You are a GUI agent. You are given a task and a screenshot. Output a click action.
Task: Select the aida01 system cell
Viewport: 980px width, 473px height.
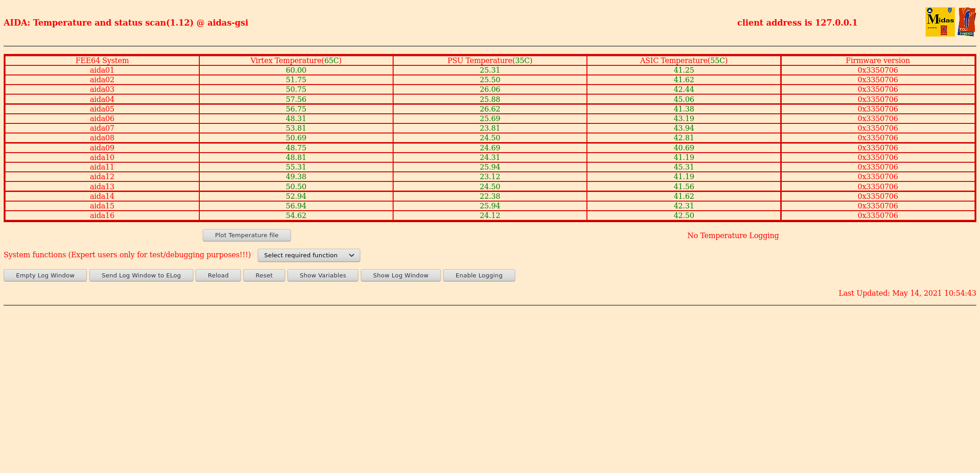[x=102, y=70]
